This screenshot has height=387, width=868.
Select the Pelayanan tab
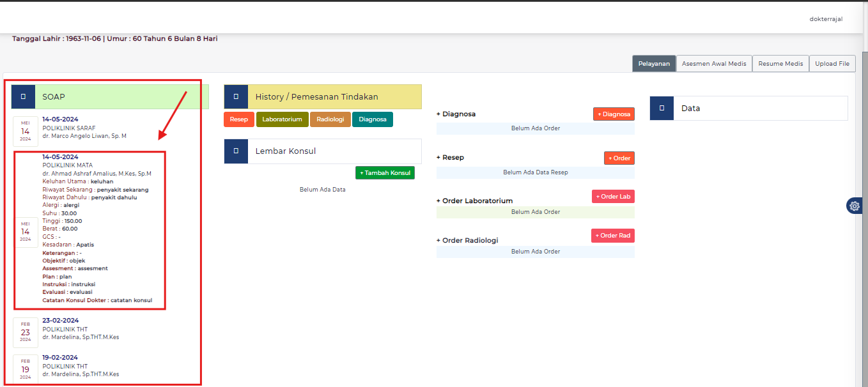tap(653, 63)
